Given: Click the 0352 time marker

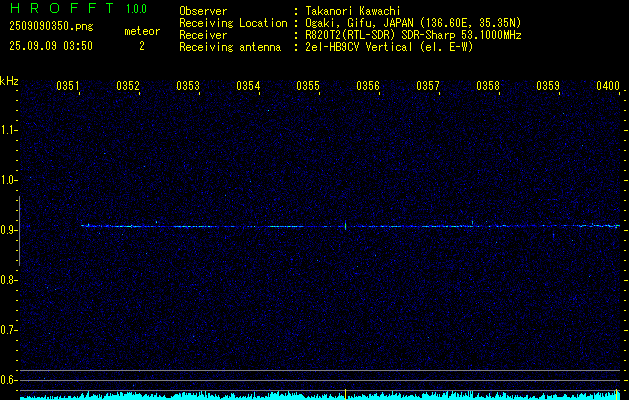Looking at the screenshot, I should click(x=128, y=85).
